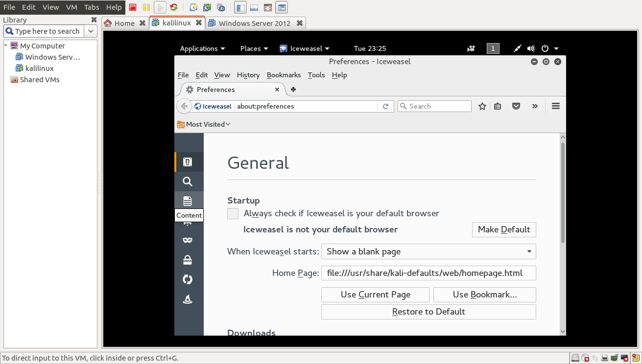Open the VMware File menu
The width and height of the screenshot is (642, 364).
click(x=9, y=7)
